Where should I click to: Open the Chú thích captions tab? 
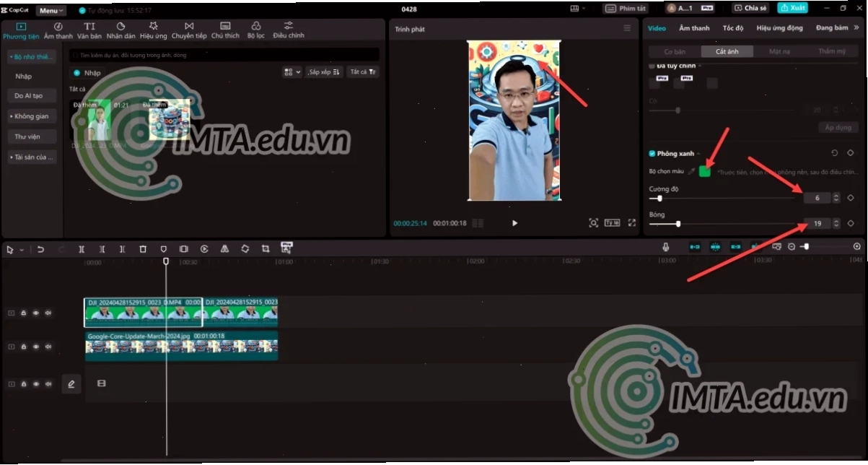click(225, 30)
